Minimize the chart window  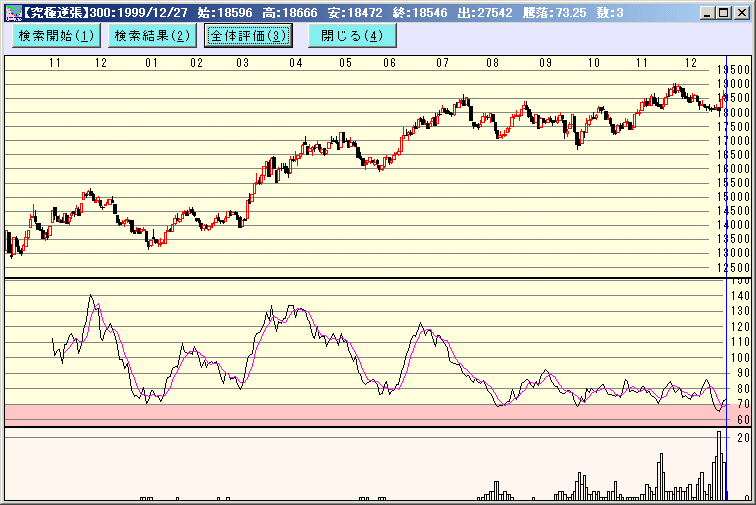709,10
